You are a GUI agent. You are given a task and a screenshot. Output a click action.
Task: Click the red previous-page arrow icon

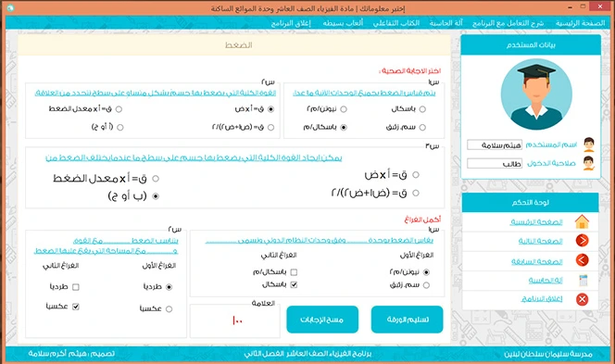[582, 259]
